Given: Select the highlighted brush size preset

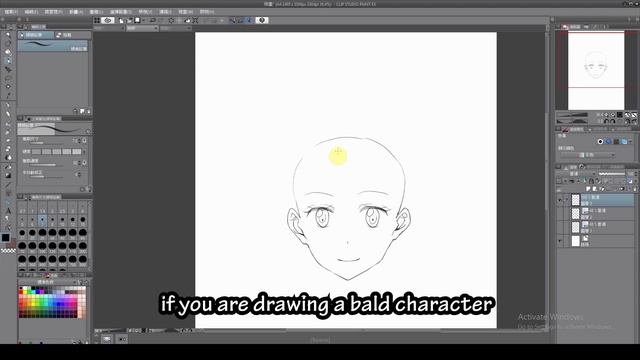Looking at the screenshot, I should [x=42, y=220].
